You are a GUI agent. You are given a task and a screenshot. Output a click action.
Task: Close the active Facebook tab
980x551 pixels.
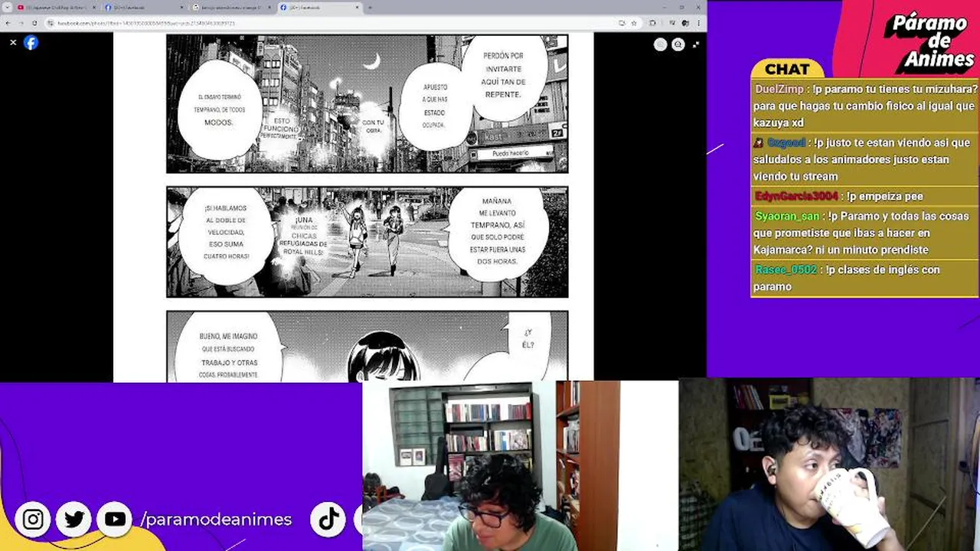(x=357, y=8)
